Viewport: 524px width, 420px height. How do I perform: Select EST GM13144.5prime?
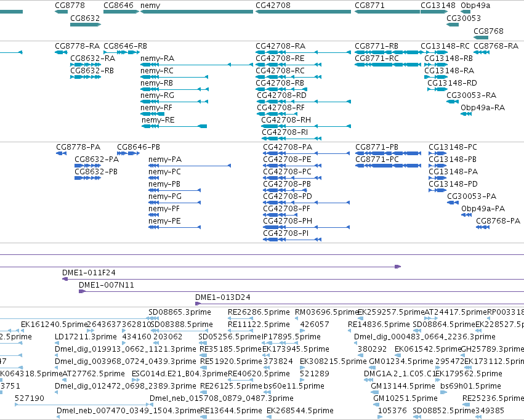(x=403, y=386)
